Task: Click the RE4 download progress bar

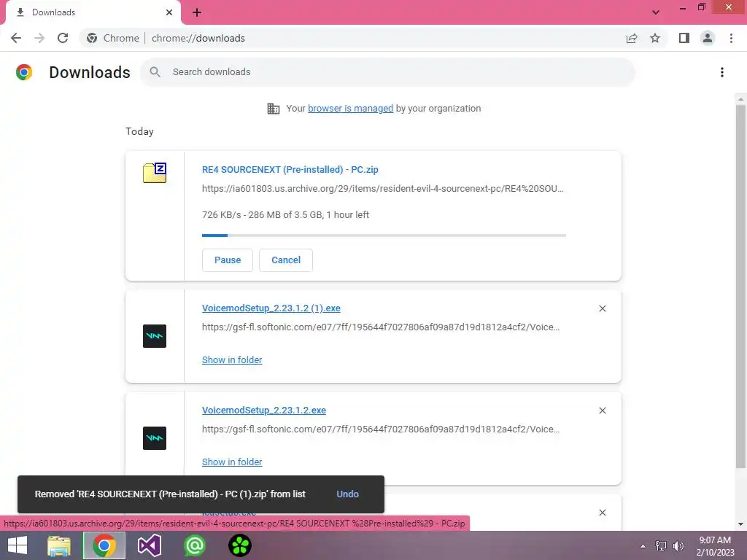Action: [x=384, y=236]
